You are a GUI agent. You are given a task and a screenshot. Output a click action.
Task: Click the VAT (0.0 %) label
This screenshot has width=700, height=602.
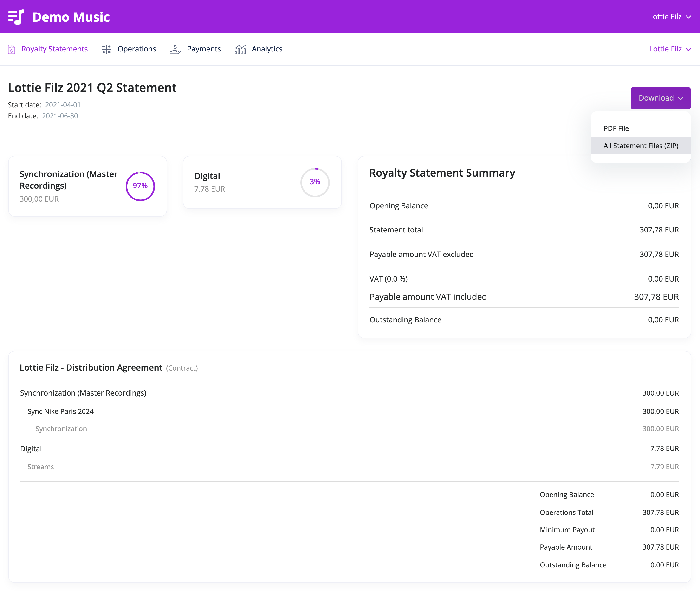click(389, 279)
